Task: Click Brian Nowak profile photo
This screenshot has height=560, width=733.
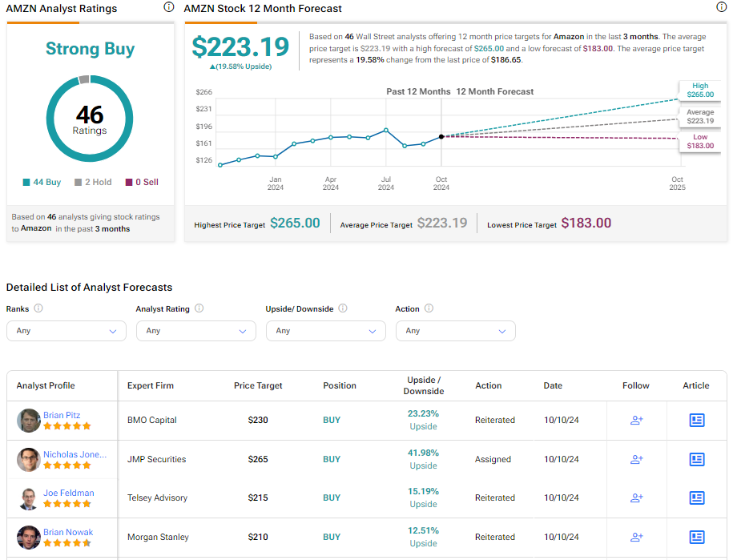Action: 29,537
